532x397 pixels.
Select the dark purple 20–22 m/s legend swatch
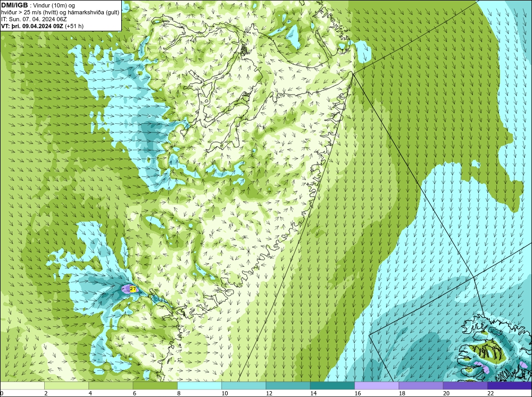[465, 386]
